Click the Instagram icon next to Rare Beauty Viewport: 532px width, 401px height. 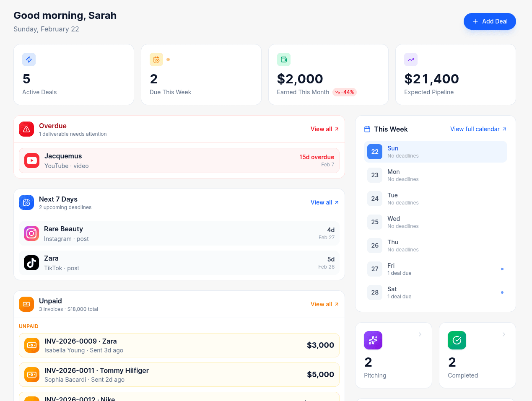(31, 233)
